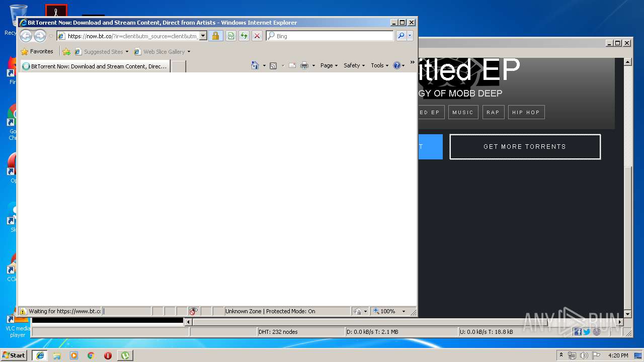This screenshot has height=362, width=644.
Task: Click the search magnifier button
Action: [401, 36]
